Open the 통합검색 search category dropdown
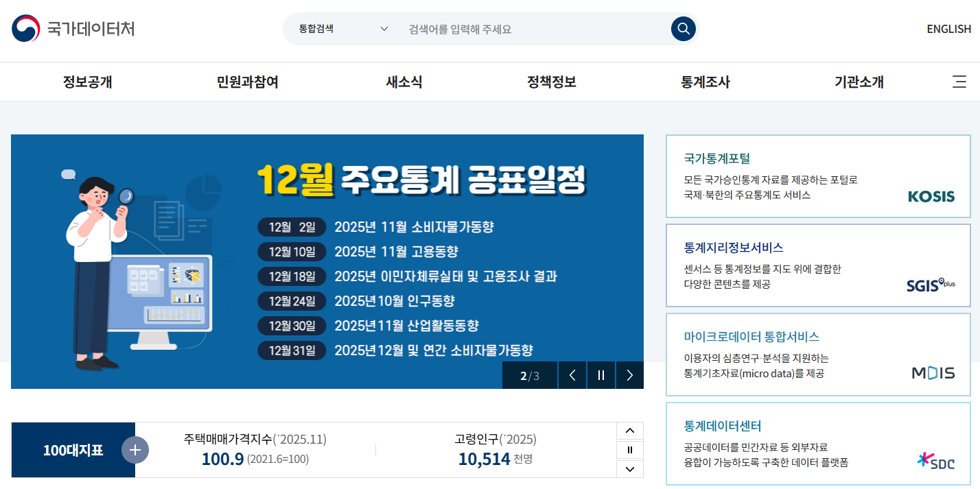980x489 pixels. (x=341, y=29)
